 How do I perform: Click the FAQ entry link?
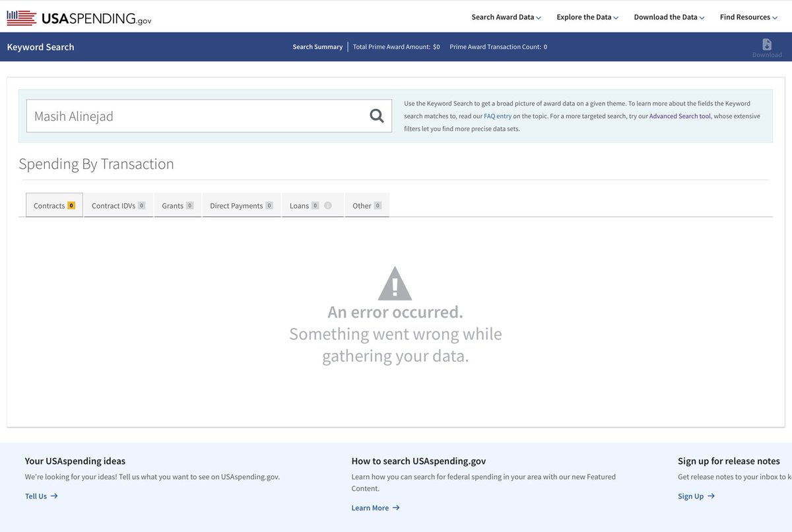(x=498, y=116)
